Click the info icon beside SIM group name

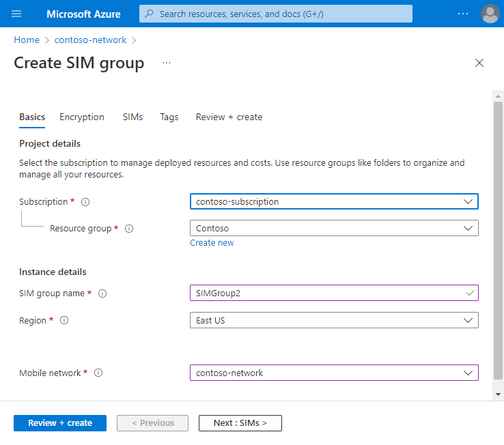[102, 293]
